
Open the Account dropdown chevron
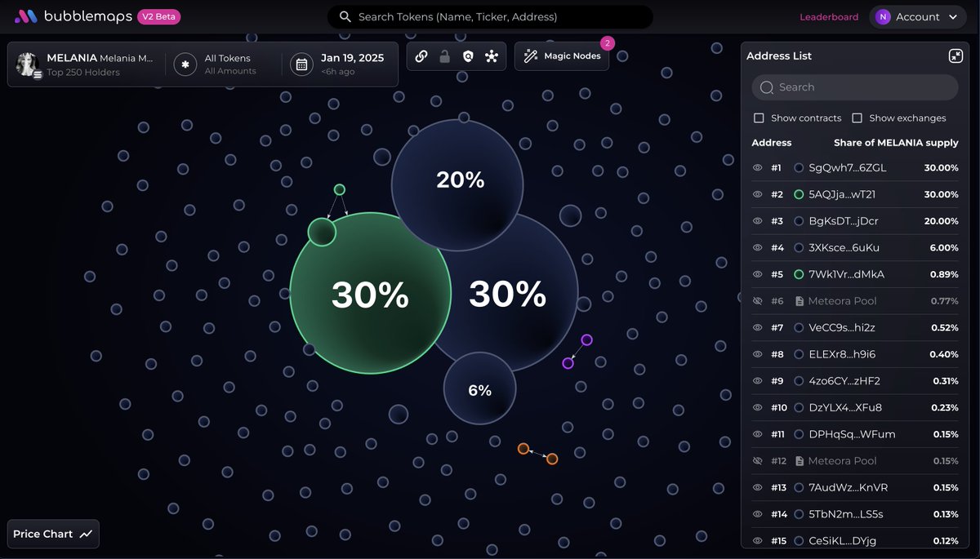[953, 17]
